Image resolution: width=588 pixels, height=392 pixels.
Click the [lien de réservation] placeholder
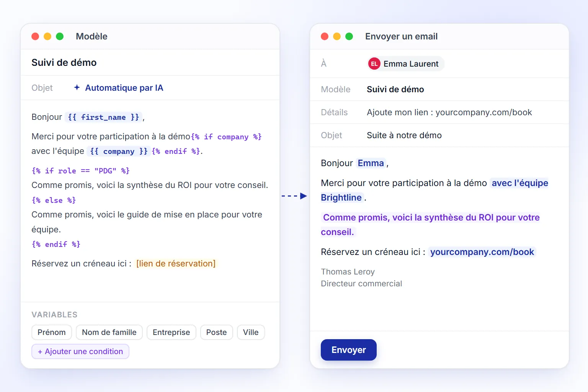[176, 263]
